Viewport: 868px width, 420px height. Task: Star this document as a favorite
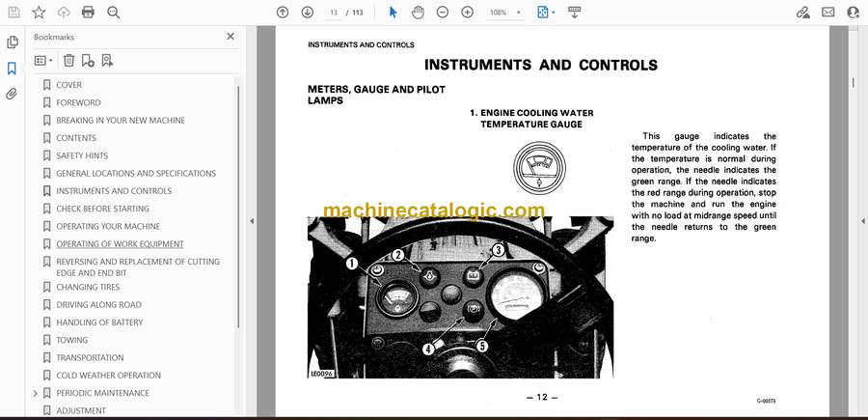point(39,13)
